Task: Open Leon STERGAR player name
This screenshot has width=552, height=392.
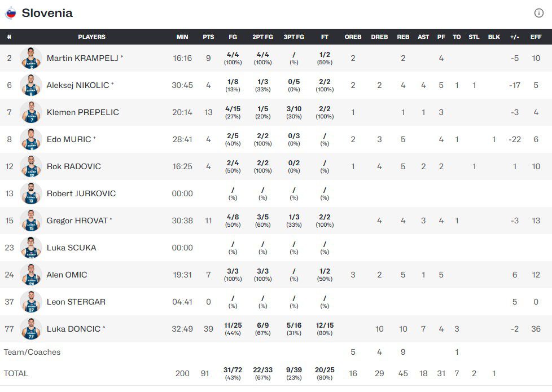Action: pyautogui.click(x=76, y=302)
